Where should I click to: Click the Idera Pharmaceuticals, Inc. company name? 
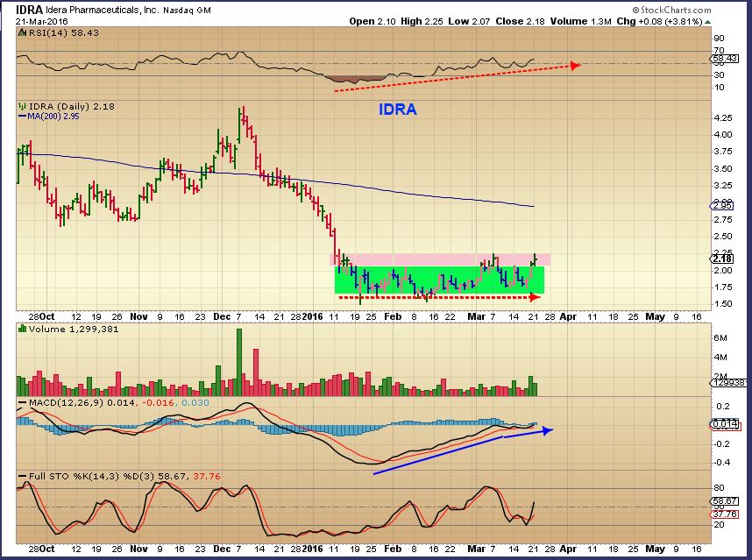pos(103,10)
